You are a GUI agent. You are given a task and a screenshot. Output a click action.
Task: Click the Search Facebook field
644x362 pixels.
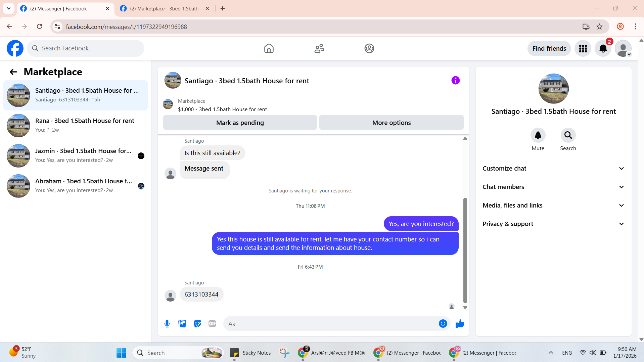tap(86, 48)
